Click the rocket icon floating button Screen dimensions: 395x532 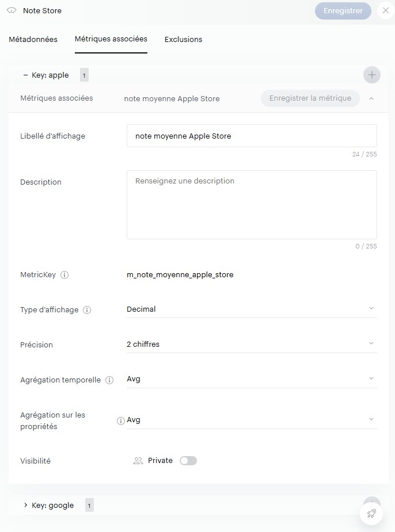pyautogui.click(x=371, y=514)
